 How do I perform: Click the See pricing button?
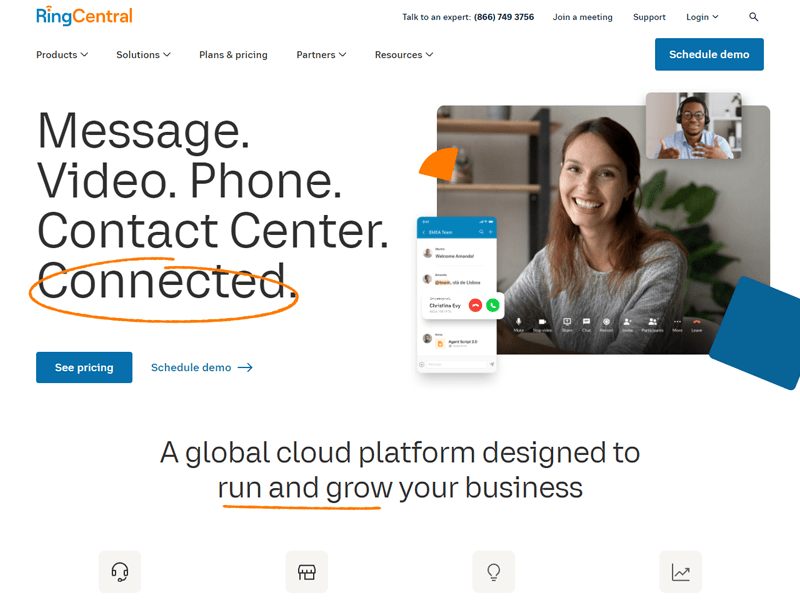[84, 367]
